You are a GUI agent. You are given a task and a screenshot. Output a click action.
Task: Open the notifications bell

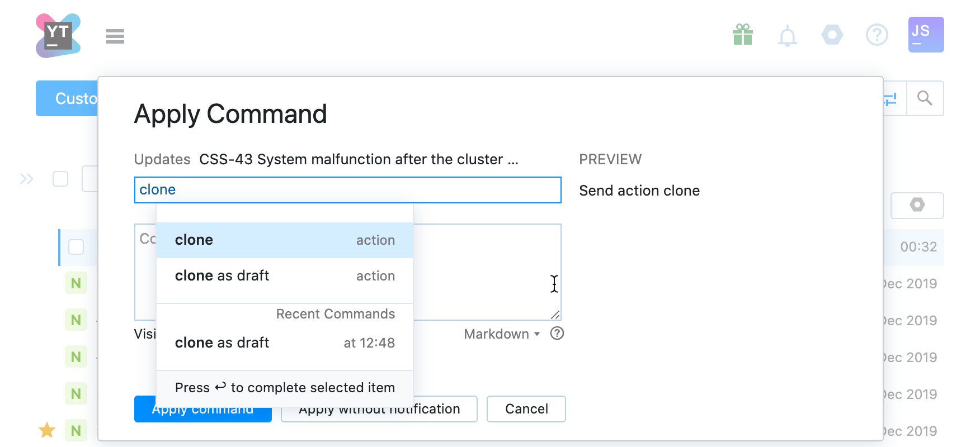tap(787, 36)
